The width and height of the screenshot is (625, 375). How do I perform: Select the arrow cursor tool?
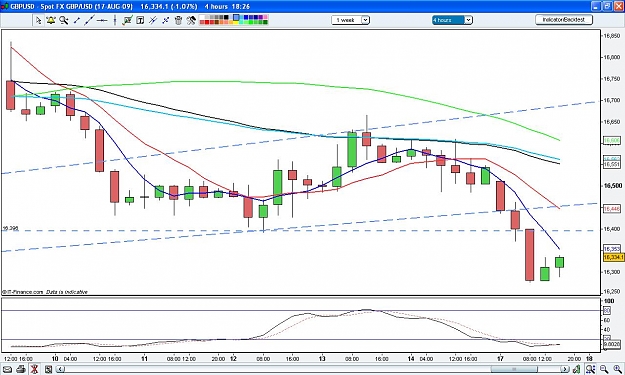[x=39, y=20]
